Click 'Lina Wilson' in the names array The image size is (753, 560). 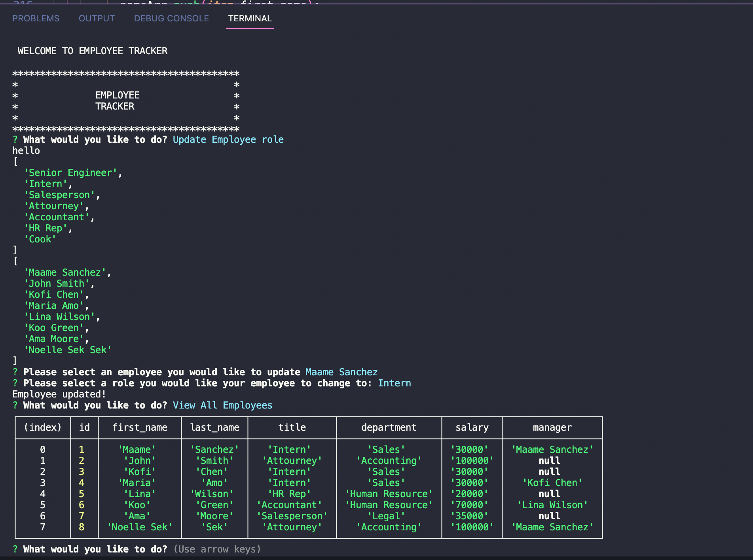59,317
